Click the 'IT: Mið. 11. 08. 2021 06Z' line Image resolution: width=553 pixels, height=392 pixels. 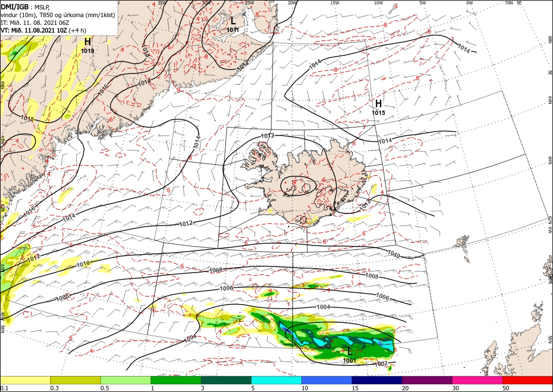(35, 23)
